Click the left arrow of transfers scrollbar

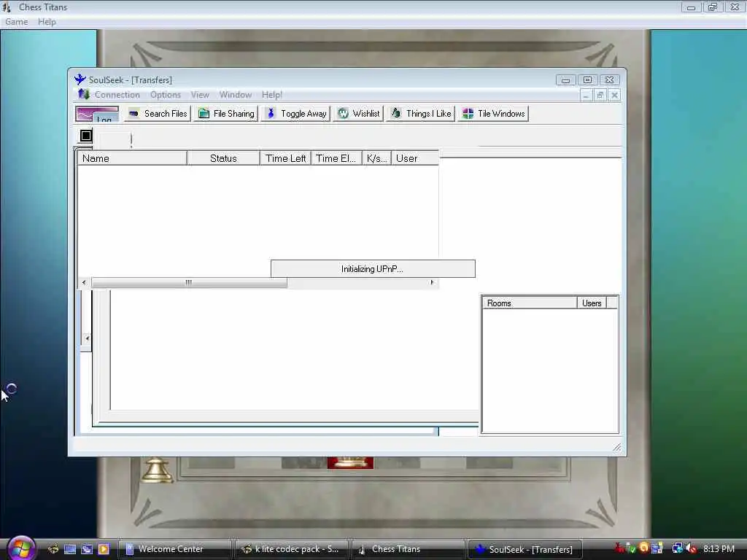coord(84,282)
